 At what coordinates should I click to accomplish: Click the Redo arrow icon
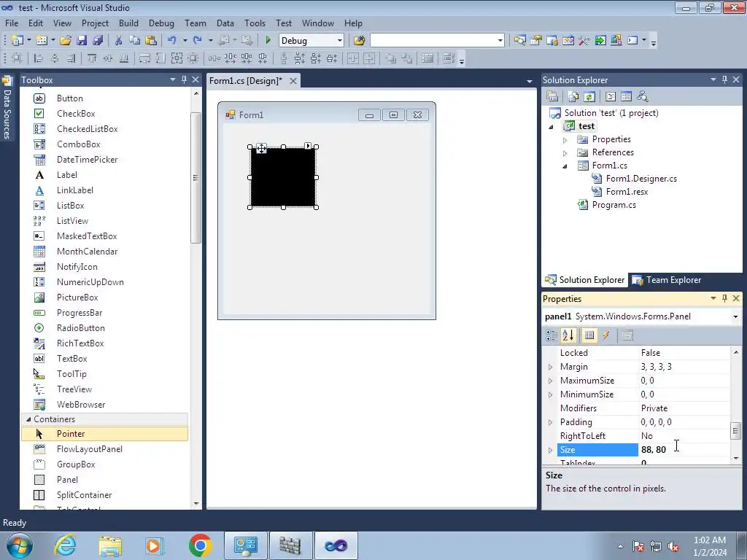coord(197,41)
